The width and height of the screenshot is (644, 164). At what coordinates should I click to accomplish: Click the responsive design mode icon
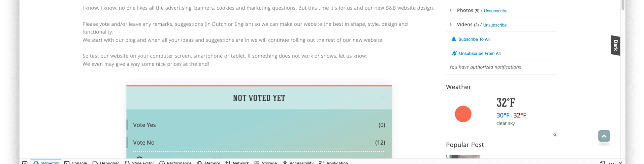pyautogui.click(x=602, y=163)
